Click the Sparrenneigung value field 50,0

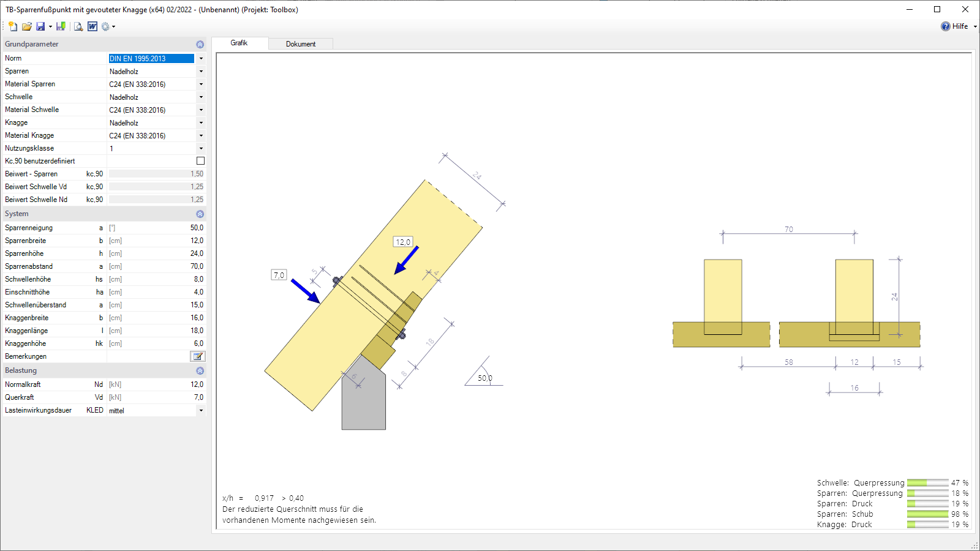tap(156, 228)
